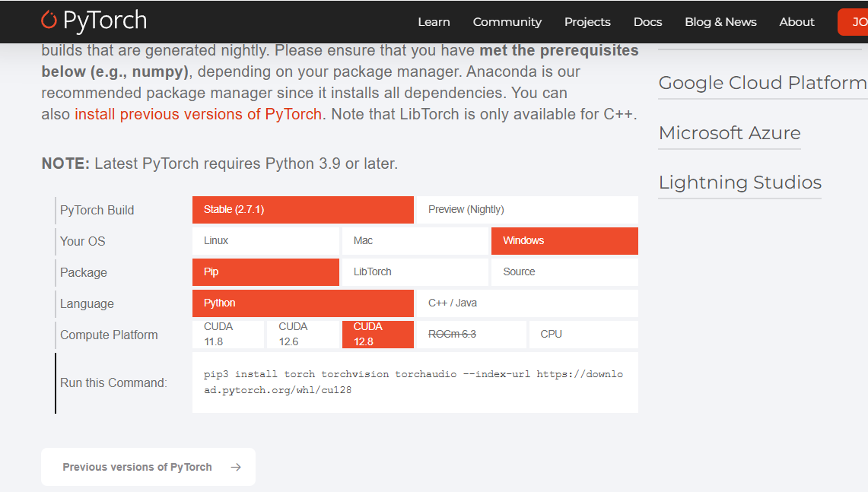Image resolution: width=868 pixels, height=492 pixels.
Task: Select Windows as your OS
Action: [x=564, y=241]
